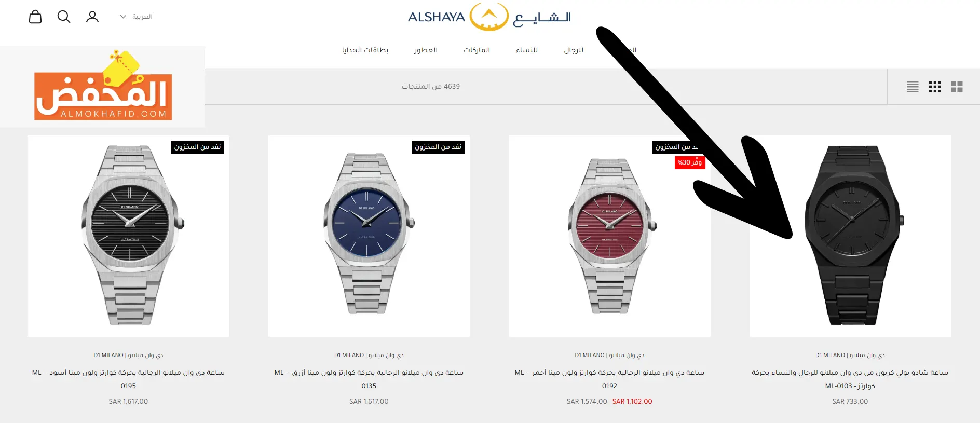Open the للنساء menu item
The image size is (980, 423).
[x=526, y=50]
